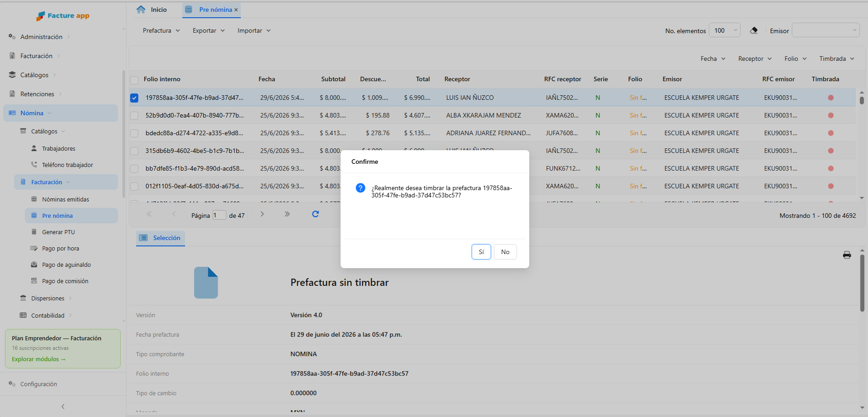Collapse Facturación submenu under Nómina

(x=66, y=182)
